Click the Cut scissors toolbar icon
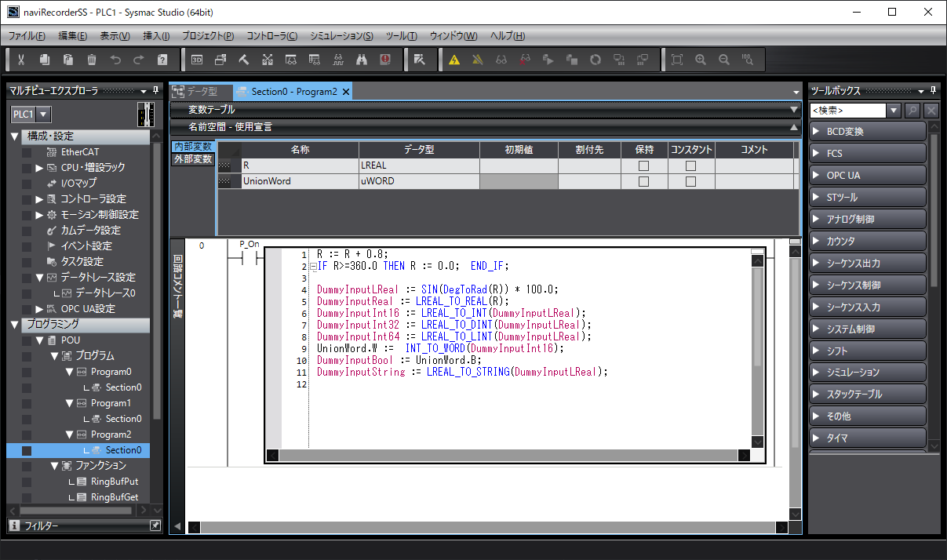 [21, 60]
